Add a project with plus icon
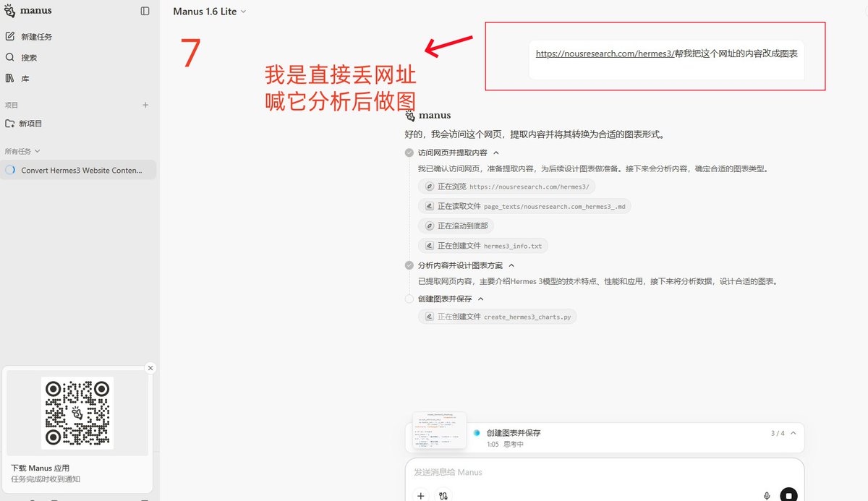This screenshot has width=868, height=501. click(145, 105)
